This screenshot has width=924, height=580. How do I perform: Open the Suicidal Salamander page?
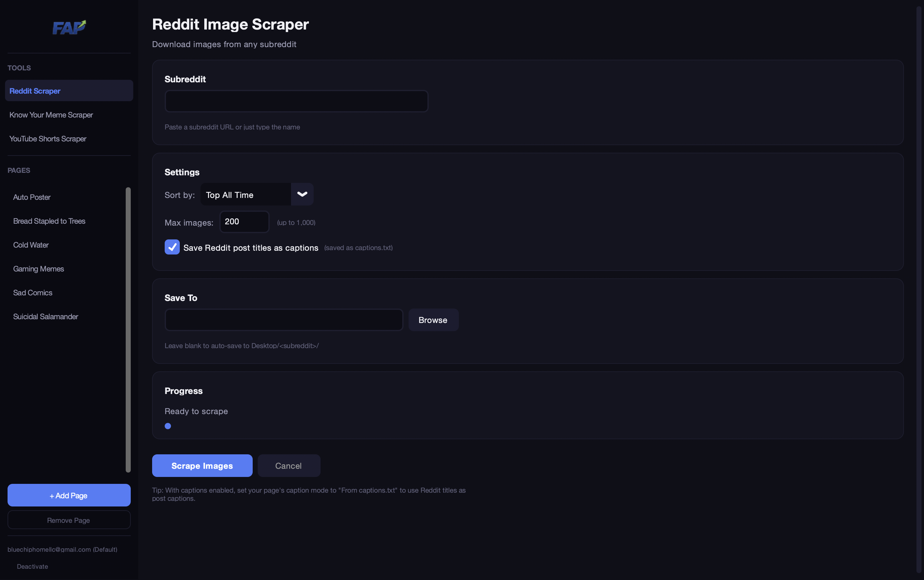click(45, 316)
